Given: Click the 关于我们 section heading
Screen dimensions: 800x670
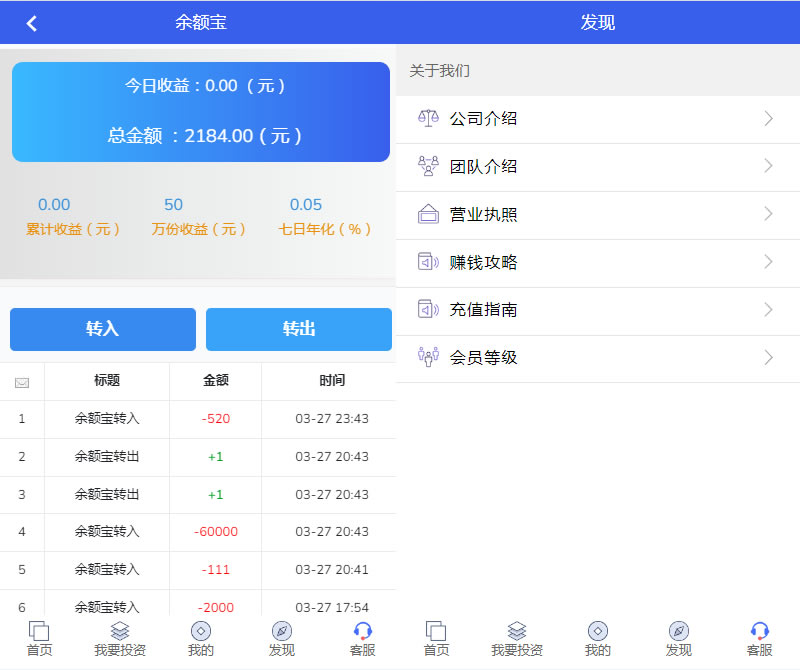Looking at the screenshot, I should coord(439,70).
